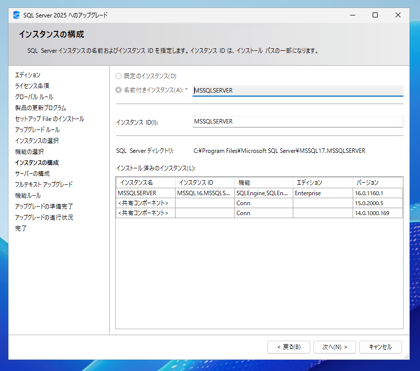Maximize the SQL Server 2025 upgrade window
Screen dimensions: 420x371
tap(375, 15)
